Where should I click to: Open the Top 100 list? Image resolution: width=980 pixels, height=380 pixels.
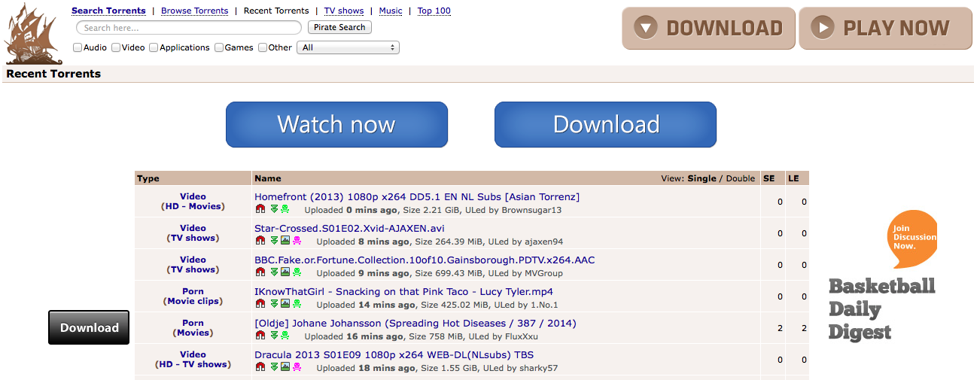(434, 11)
